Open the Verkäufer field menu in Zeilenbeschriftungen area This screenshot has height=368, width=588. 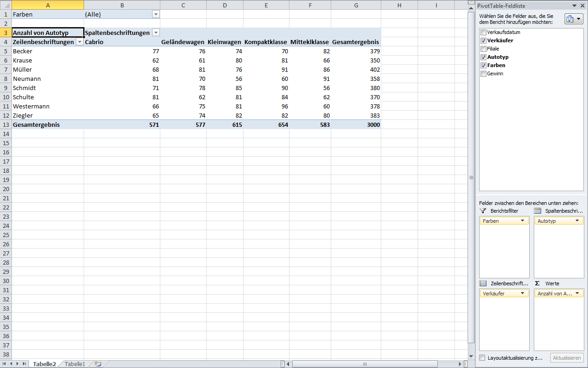point(522,294)
